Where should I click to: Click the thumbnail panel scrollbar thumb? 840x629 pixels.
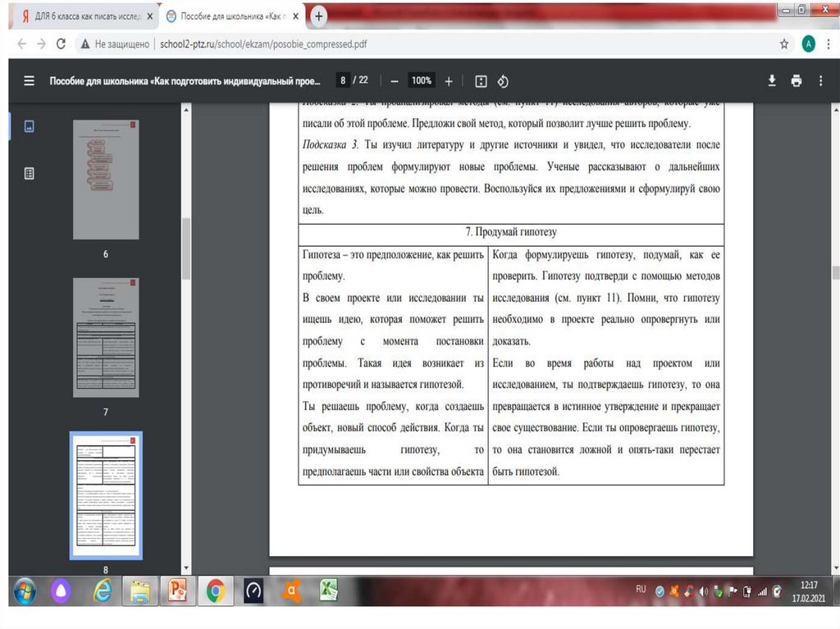(x=186, y=248)
